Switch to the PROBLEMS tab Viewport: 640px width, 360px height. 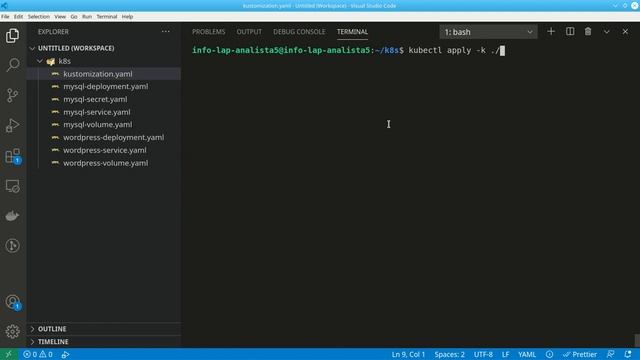click(x=209, y=32)
